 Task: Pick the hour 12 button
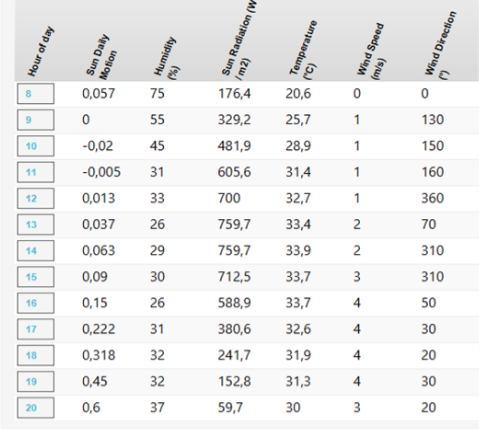pos(36,198)
